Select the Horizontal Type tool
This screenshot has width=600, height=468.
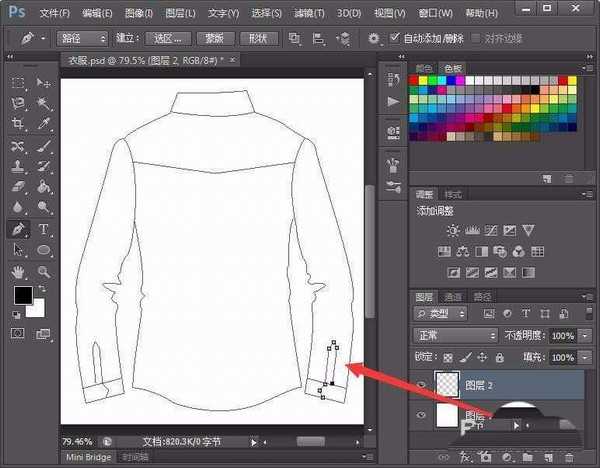tap(44, 229)
